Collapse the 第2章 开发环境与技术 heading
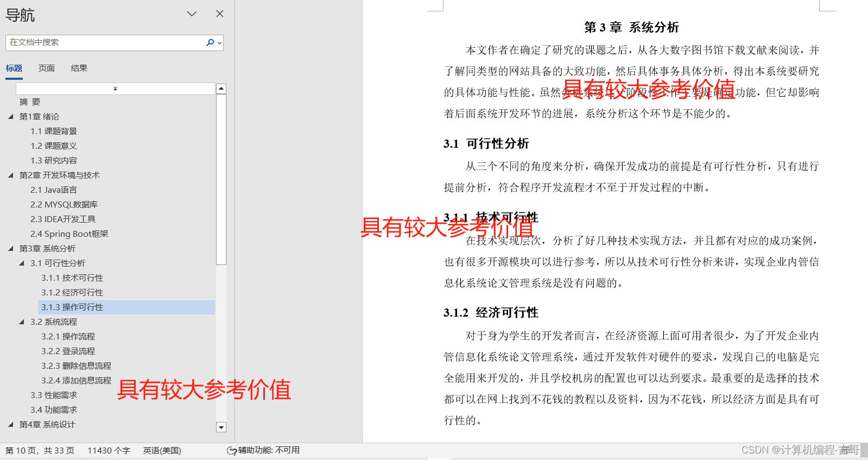This screenshot has width=868, height=460. pyautogui.click(x=11, y=175)
